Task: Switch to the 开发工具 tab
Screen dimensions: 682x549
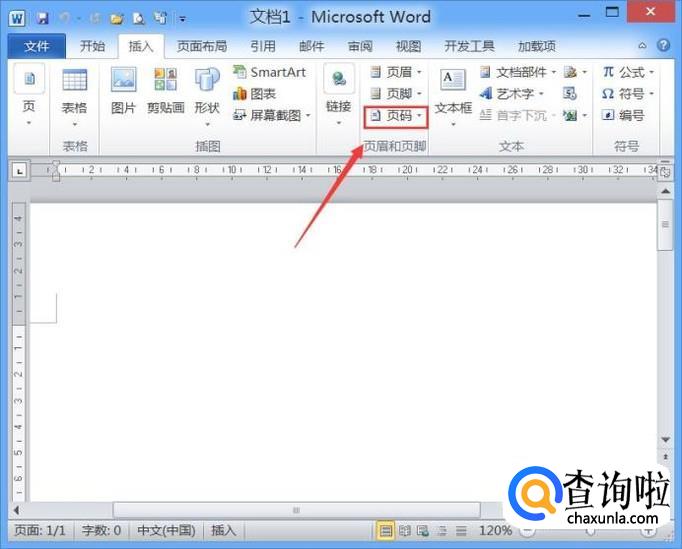Action: tap(469, 46)
